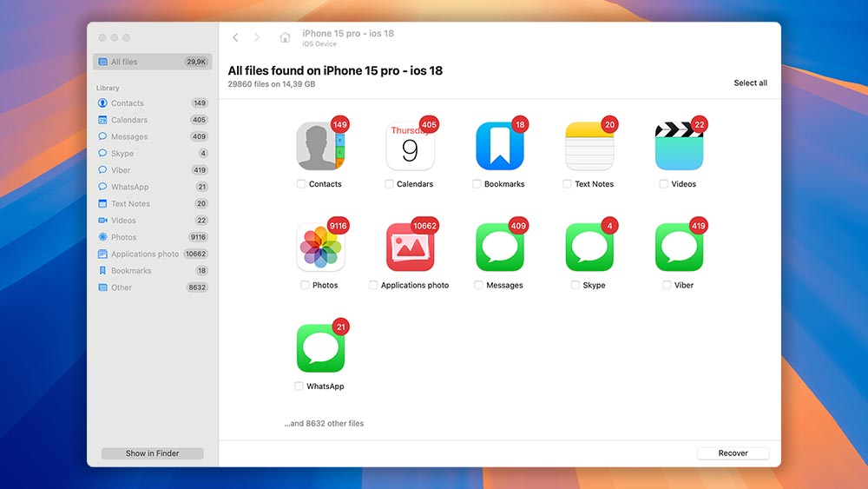
Task: Go forward with the right arrow
Action: coord(257,37)
